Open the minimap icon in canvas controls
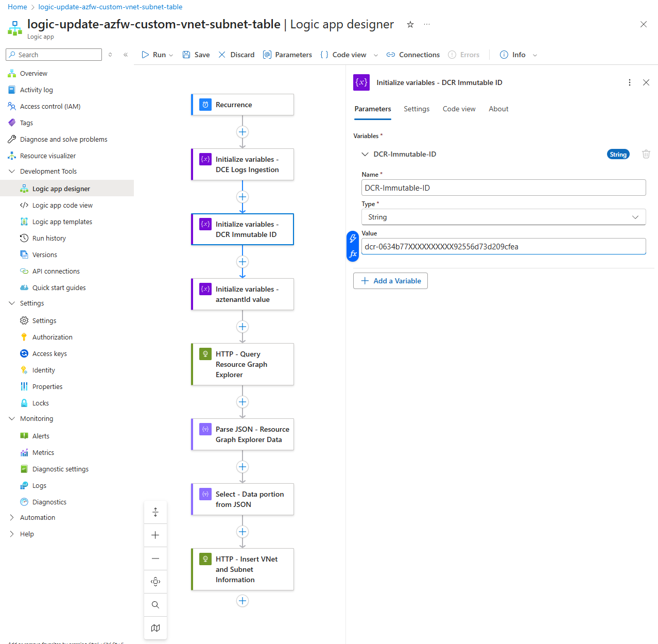This screenshot has height=644, width=658. pos(155,628)
